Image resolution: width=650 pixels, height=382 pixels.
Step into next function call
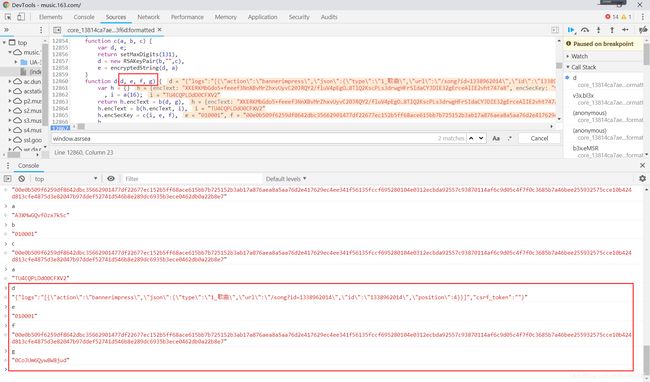pyautogui.click(x=598, y=30)
